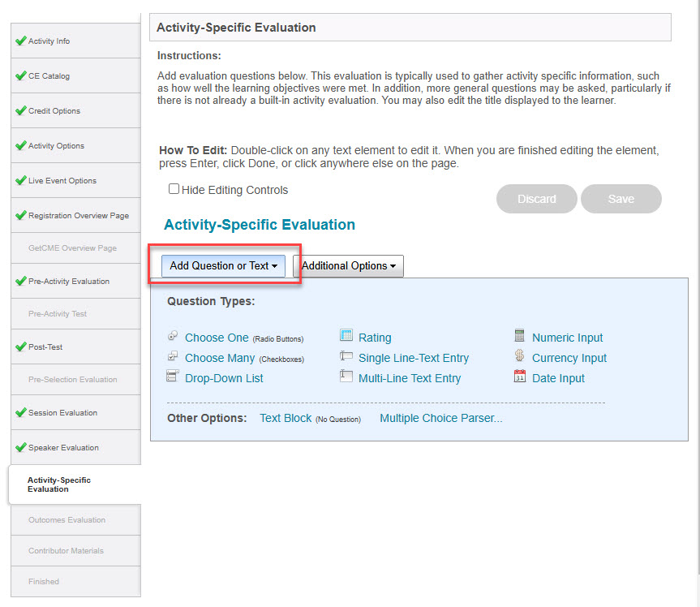Image resolution: width=700 pixels, height=607 pixels.
Task: Click the Multi-Line Text Entry icon
Action: click(346, 376)
